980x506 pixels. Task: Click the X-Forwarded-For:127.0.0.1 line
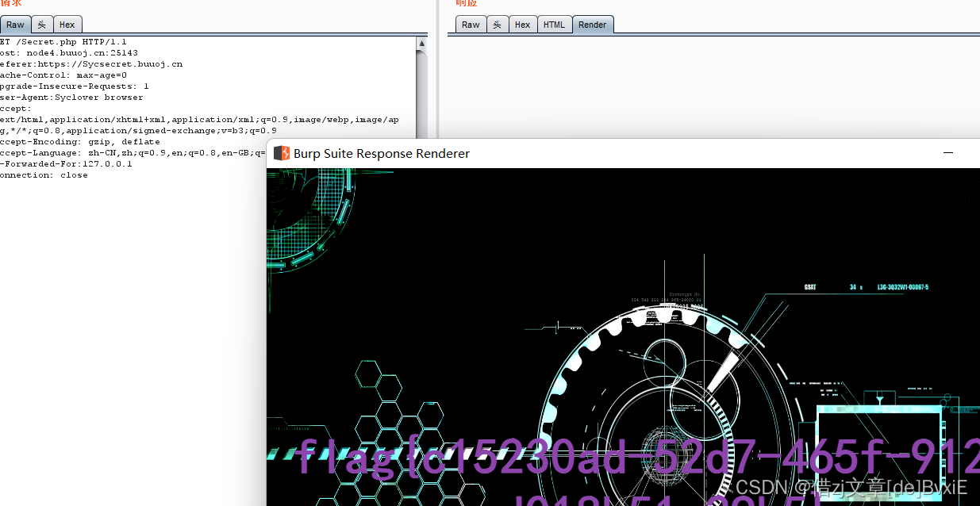[67, 164]
